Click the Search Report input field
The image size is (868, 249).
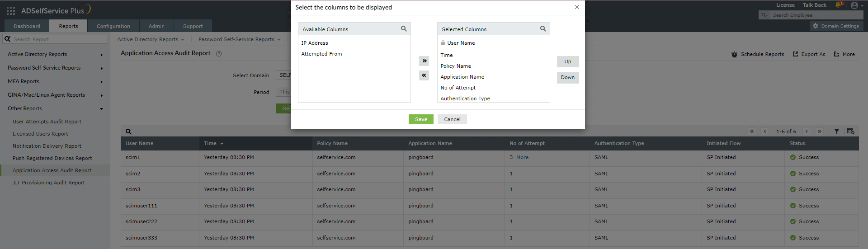tap(59, 39)
